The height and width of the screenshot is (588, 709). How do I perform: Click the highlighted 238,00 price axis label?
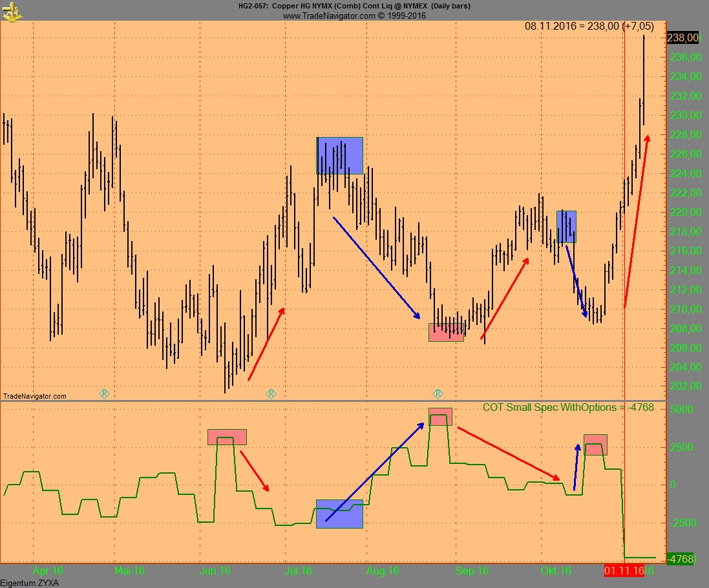click(684, 37)
